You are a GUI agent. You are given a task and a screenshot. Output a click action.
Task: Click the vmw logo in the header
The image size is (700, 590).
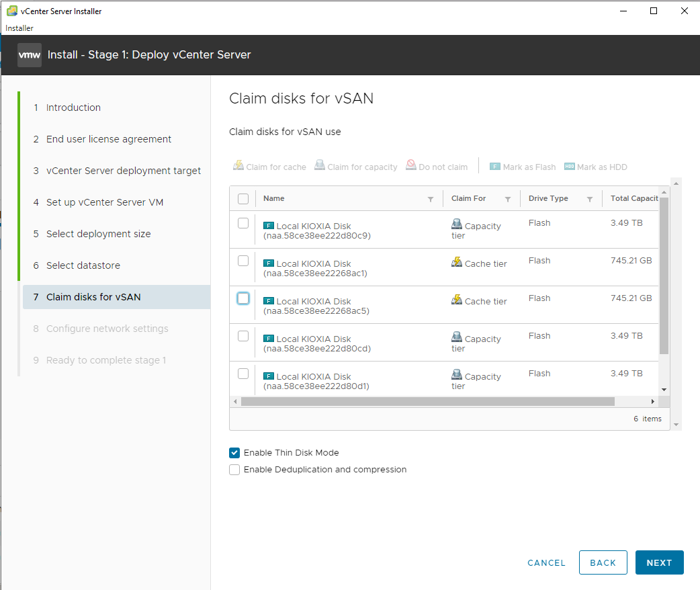tap(30, 55)
